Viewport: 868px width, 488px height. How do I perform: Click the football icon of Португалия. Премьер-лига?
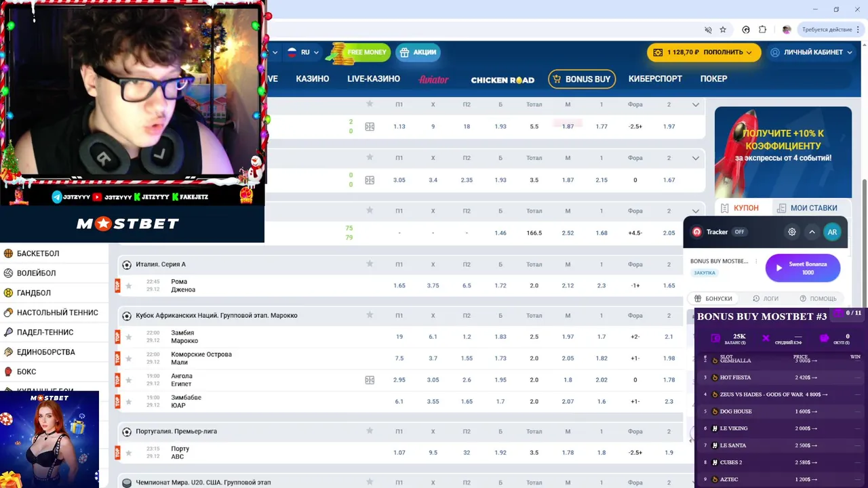click(x=127, y=432)
